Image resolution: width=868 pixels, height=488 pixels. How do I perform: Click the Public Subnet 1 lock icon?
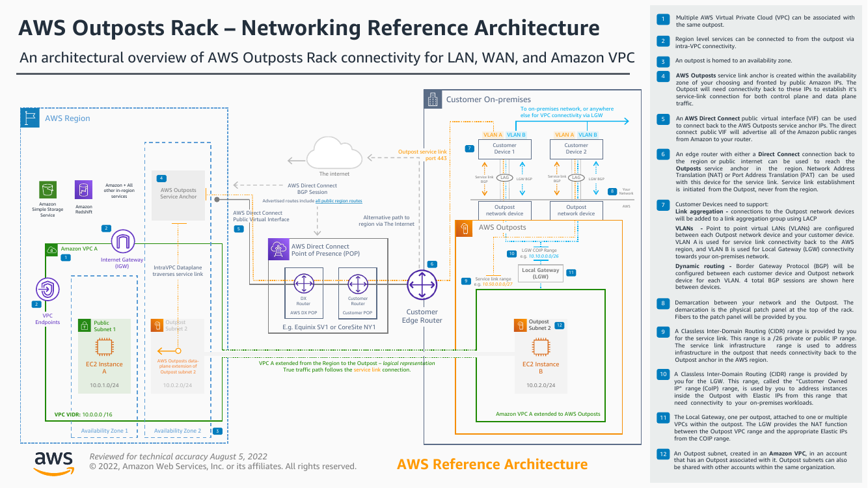tap(84, 325)
